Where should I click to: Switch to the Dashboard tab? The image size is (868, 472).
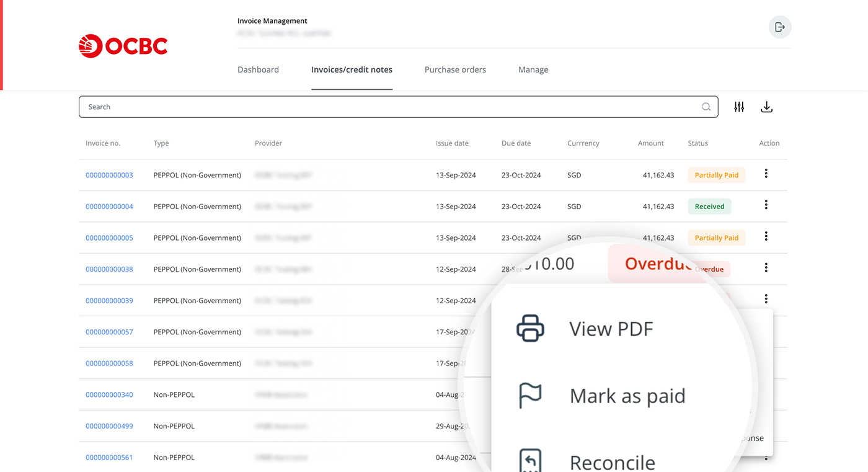coord(258,69)
